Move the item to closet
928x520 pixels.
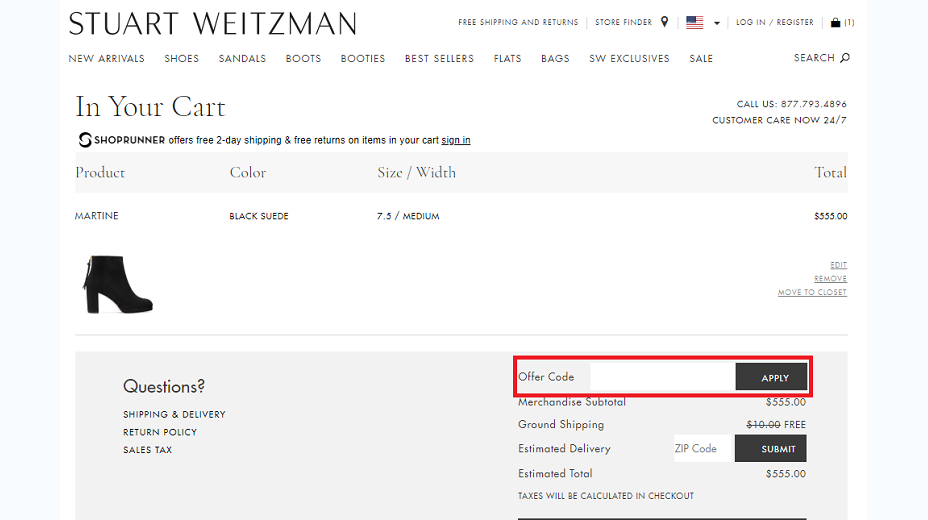point(812,292)
